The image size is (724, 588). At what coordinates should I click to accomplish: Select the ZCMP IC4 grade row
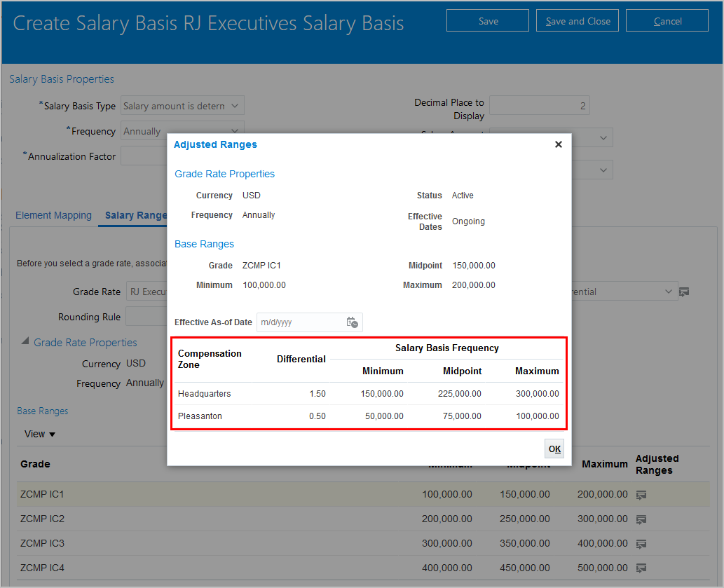coord(363,568)
